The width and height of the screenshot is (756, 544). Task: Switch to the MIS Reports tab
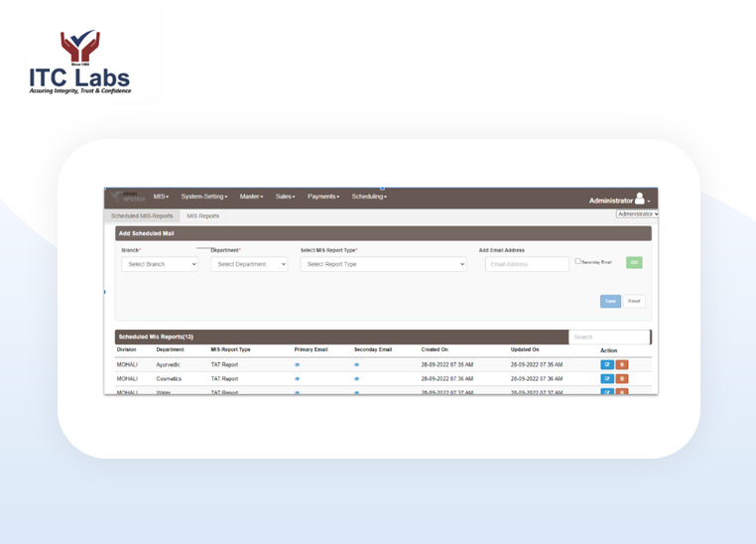click(202, 216)
